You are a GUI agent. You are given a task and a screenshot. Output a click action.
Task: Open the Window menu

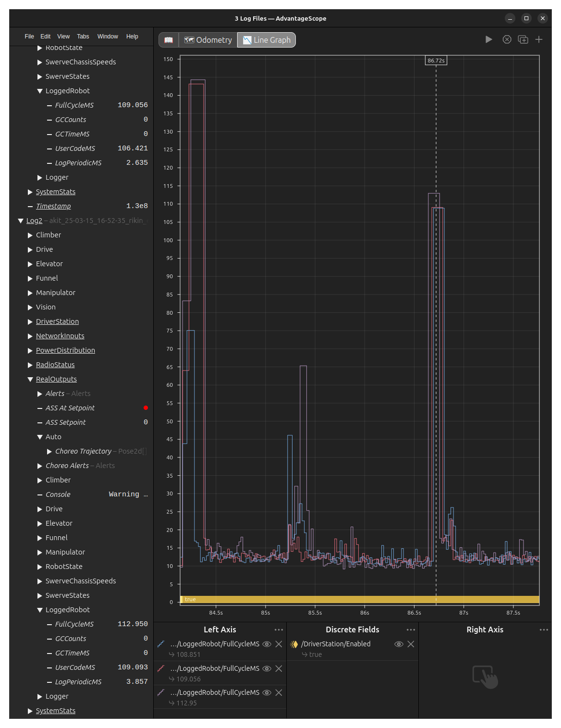(x=108, y=37)
